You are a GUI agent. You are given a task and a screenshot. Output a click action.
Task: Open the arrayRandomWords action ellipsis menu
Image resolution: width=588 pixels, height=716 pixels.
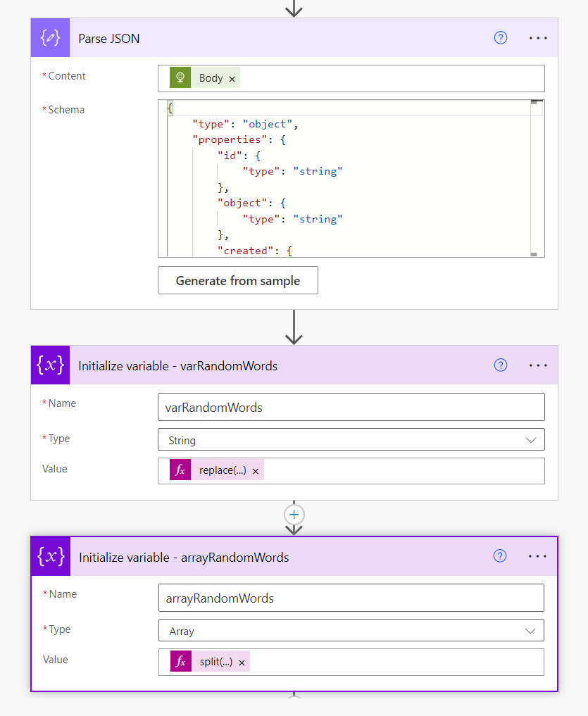click(x=537, y=556)
